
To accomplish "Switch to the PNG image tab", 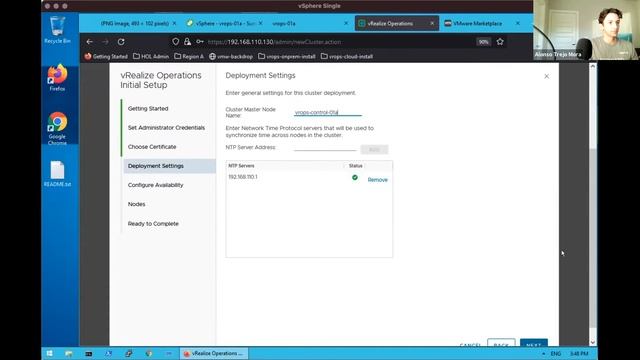I will [x=135, y=23].
